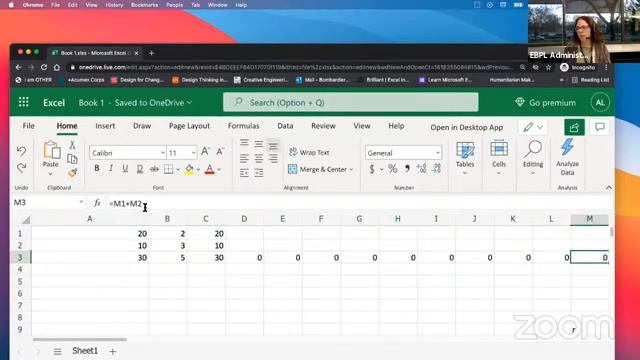Click the Undo arrow icon

pyautogui.click(x=22, y=151)
